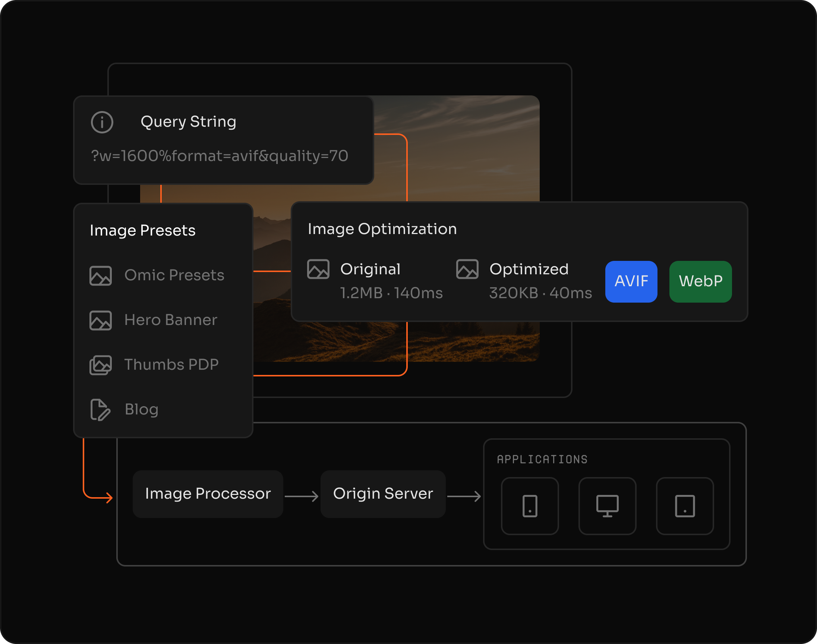The image size is (817, 644).
Task: Click the Origin Server button
Action: click(x=383, y=494)
